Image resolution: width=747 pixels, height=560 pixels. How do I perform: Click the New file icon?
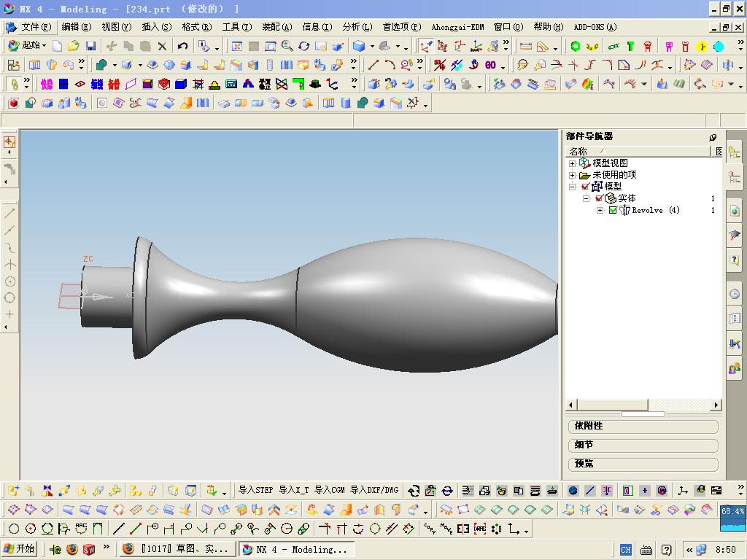click(57, 46)
